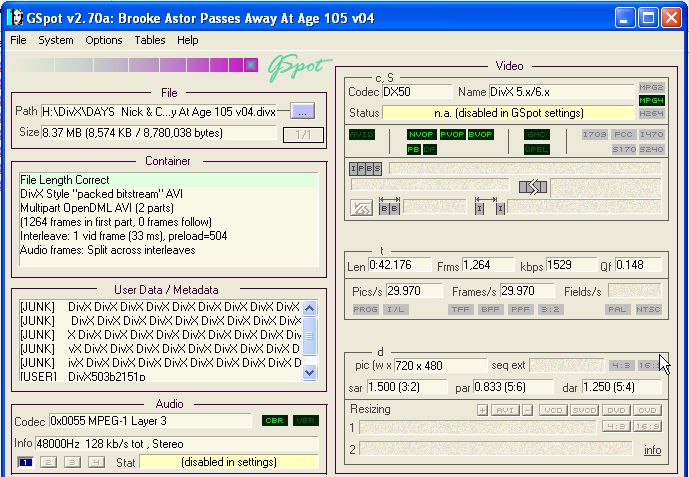
Task: Click the Resizing AVI button
Action: 505,410
